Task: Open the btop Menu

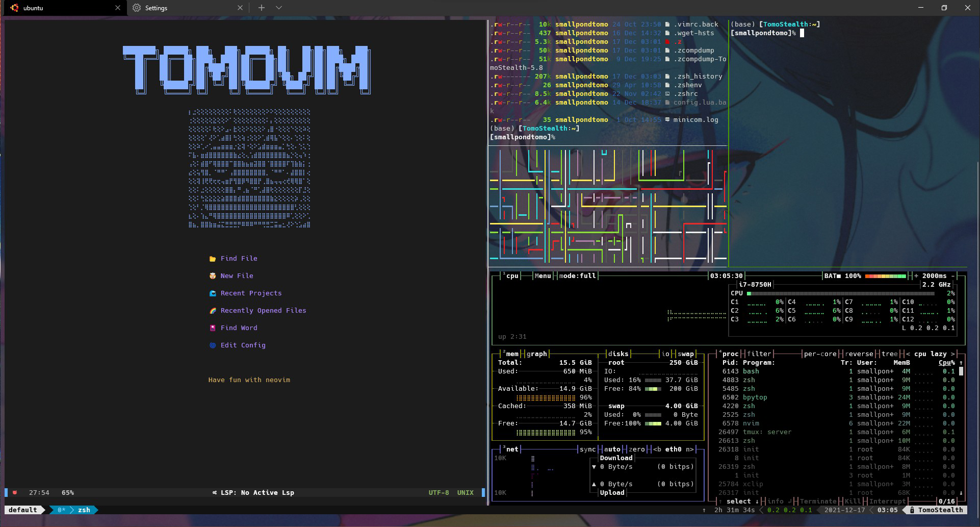Action: click(x=543, y=276)
